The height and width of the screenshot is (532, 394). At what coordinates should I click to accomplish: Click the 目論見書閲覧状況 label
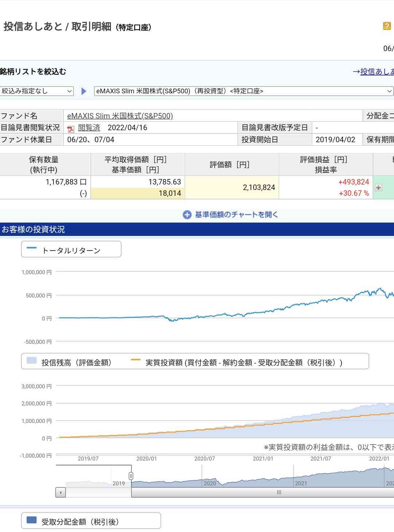[x=30, y=128]
